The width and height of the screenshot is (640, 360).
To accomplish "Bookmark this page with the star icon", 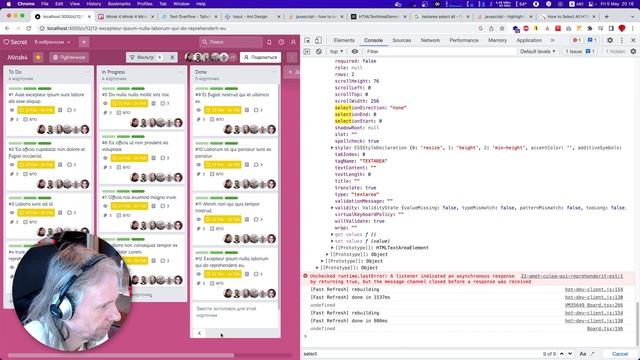I will (502, 28).
